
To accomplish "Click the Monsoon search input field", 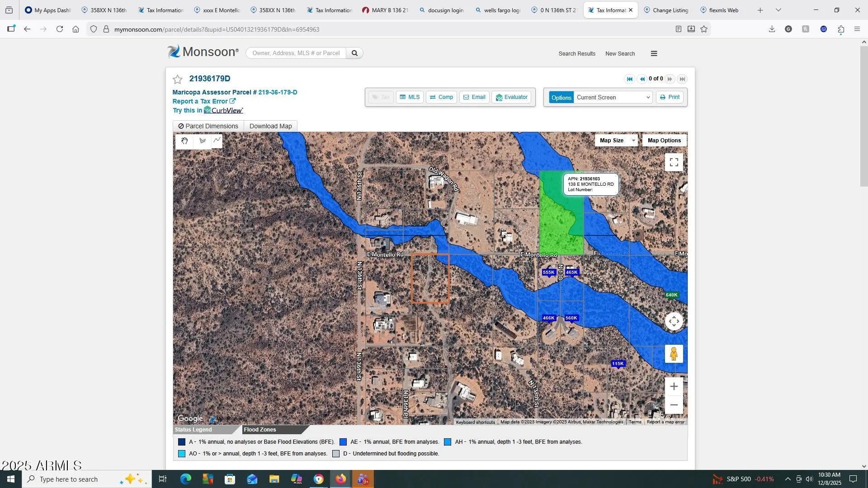I will coord(296,53).
